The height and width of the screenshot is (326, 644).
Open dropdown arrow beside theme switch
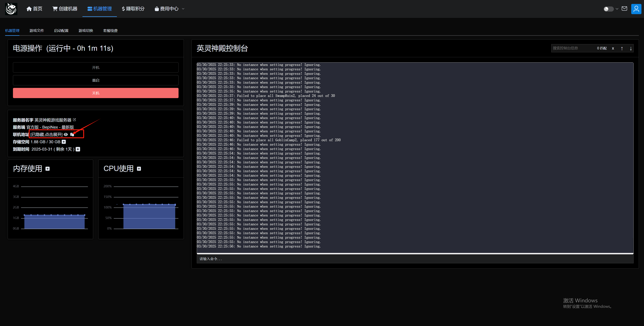617,9
